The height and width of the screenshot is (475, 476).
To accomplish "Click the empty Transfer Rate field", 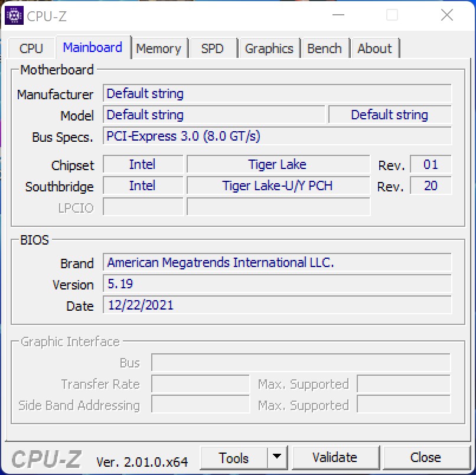I will click(x=200, y=384).
